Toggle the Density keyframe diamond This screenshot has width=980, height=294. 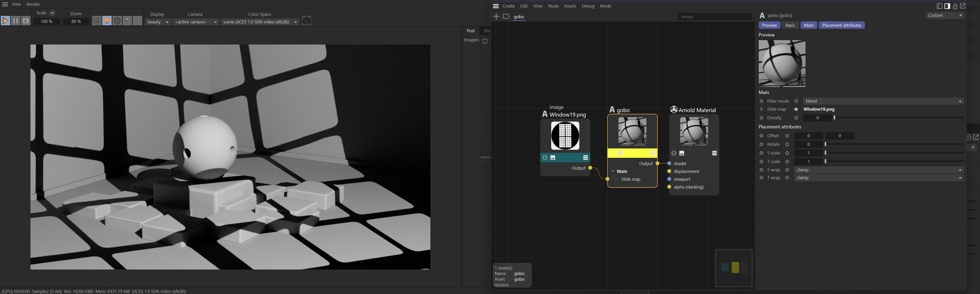(x=761, y=118)
